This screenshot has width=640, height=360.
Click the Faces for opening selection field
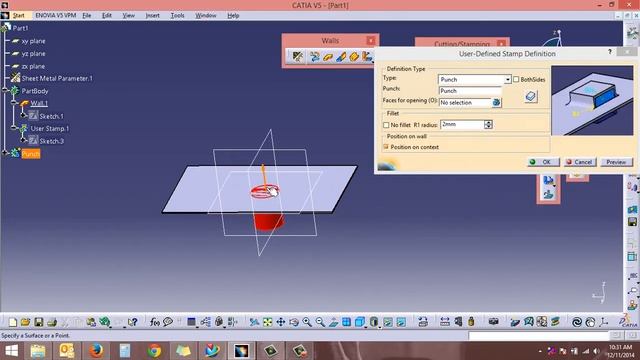coord(465,102)
